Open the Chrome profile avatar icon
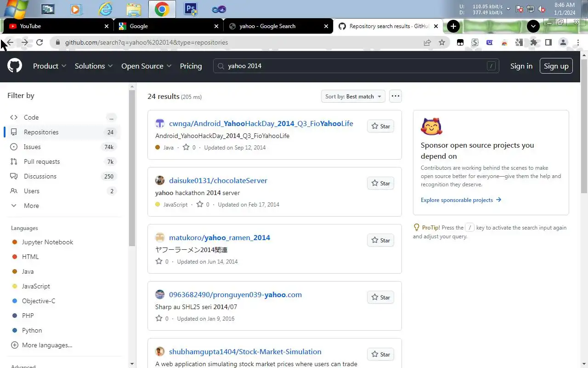Image resolution: width=588 pixels, height=368 pixels. pos(563,42)
